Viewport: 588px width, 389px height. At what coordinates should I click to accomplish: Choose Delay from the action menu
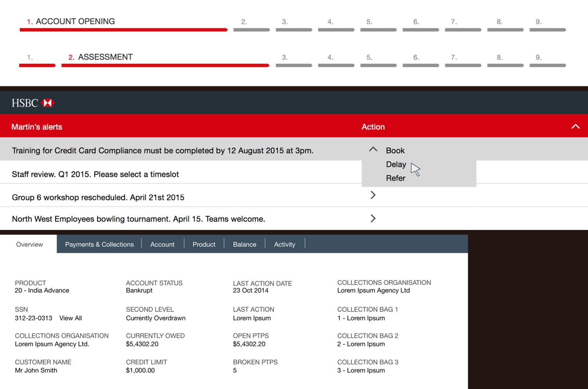(396, 164)
